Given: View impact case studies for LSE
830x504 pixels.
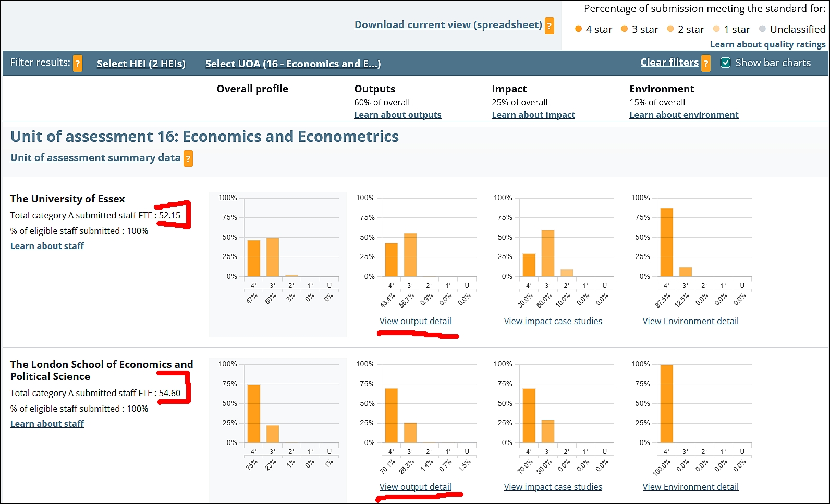Looking at the screenshot, I should (x=553, y=487).
